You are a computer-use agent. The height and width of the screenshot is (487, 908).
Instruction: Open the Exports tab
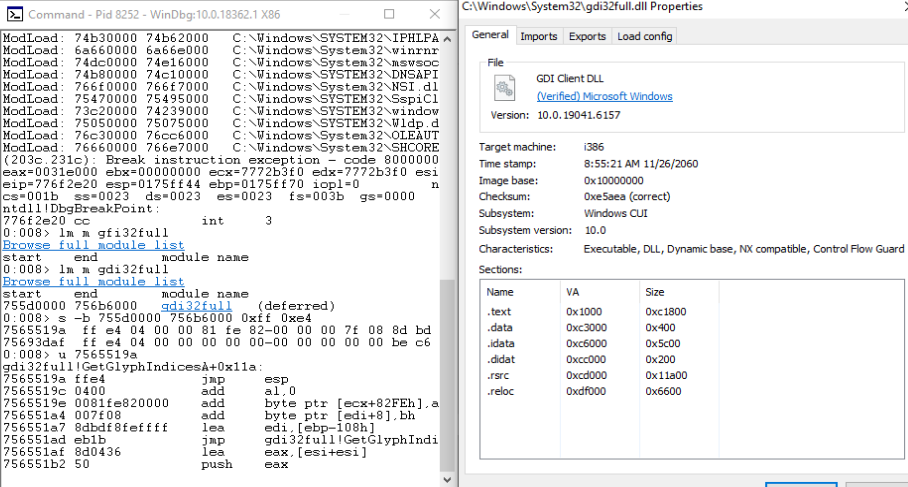(587, 36)
